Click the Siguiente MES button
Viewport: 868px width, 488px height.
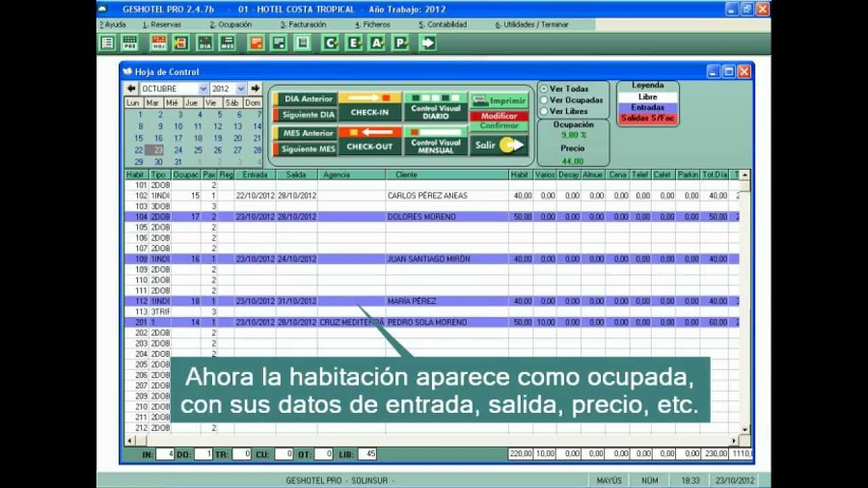point(305,149)
